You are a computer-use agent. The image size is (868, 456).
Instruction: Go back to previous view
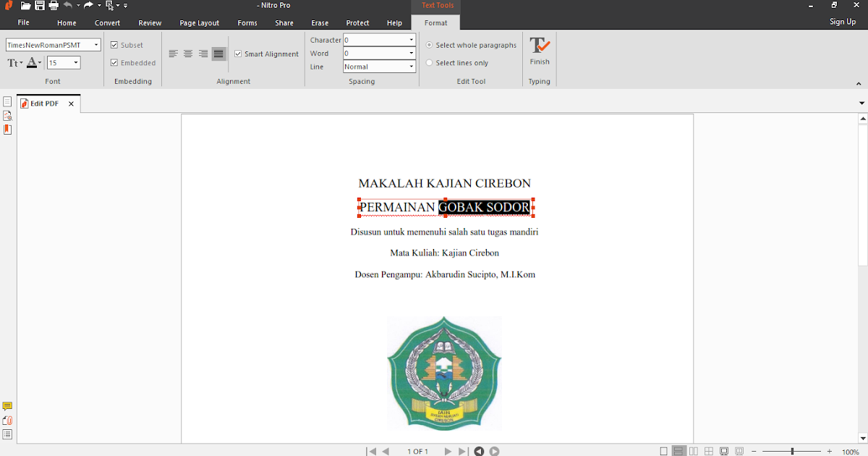pos(479,451)
